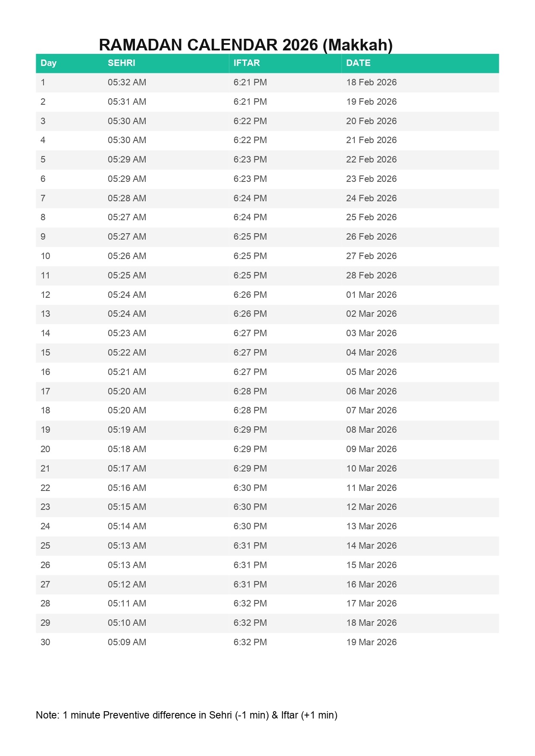Screen dimensions: 535x756
Task: Click the 05:32 AM Sehri time
Action: 127,82
